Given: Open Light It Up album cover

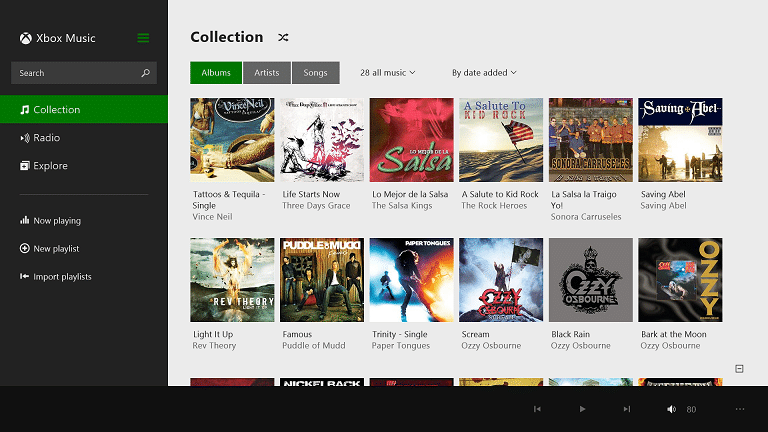Looking at the screenshot, I should click(232, 280).
